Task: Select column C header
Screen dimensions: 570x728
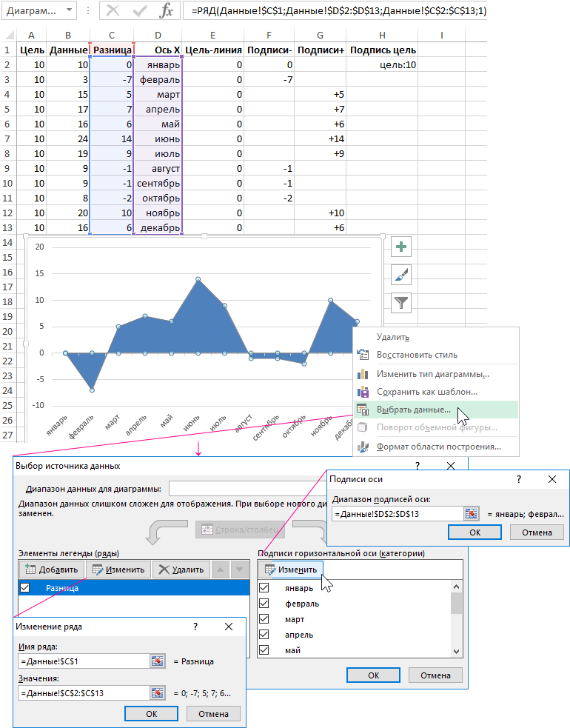Action: (x=111, y=36)
